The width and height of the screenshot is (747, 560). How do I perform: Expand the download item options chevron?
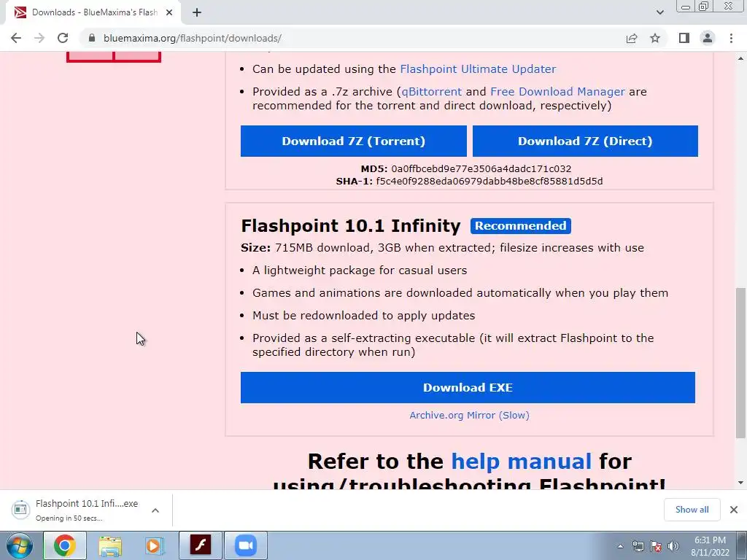(155, 510)
